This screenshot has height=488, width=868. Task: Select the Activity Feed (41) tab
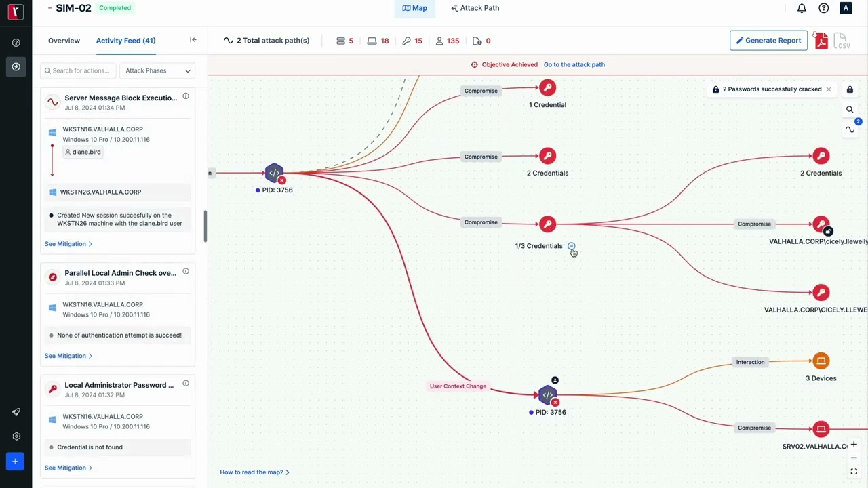(x=125, y=41)
